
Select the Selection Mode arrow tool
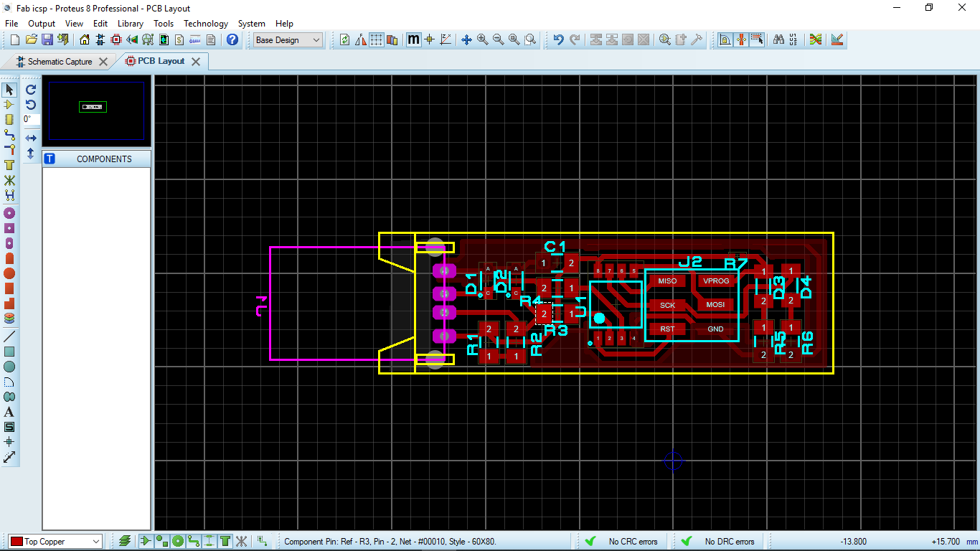click(x=9, y=90)
